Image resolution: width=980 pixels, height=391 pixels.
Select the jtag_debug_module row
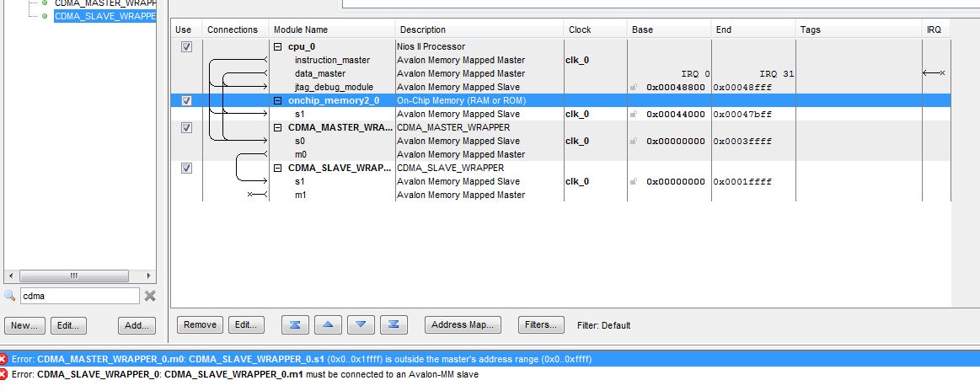(560, 88)
